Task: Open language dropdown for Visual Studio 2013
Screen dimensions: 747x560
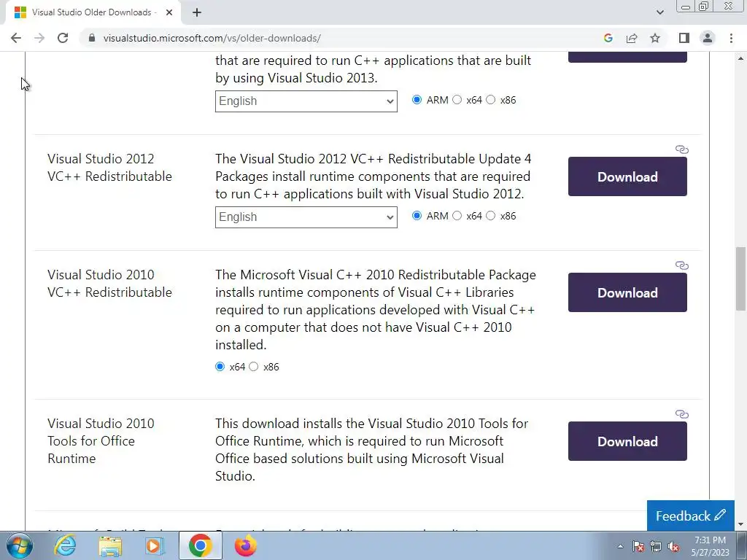Action: [306, 101]
